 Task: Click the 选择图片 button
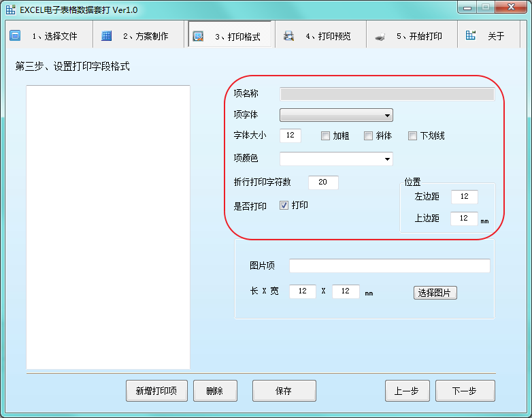[435, 293]
